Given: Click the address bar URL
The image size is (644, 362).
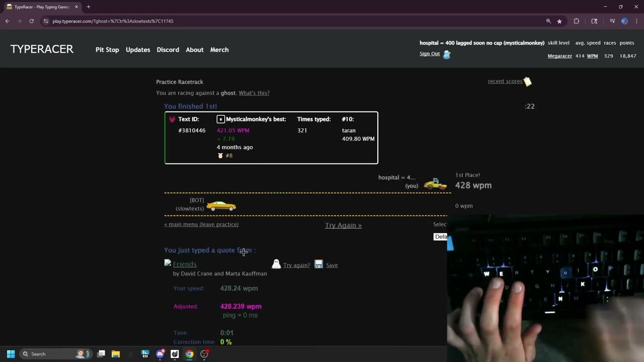Looking at the screenshot, I should (113, 21).
